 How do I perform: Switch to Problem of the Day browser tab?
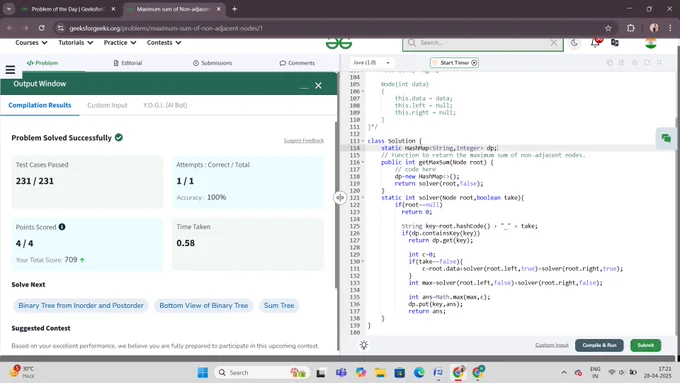[68, 9]
